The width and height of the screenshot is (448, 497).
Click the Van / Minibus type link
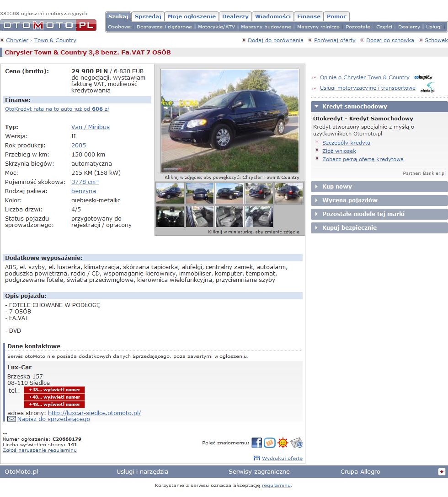90,127
